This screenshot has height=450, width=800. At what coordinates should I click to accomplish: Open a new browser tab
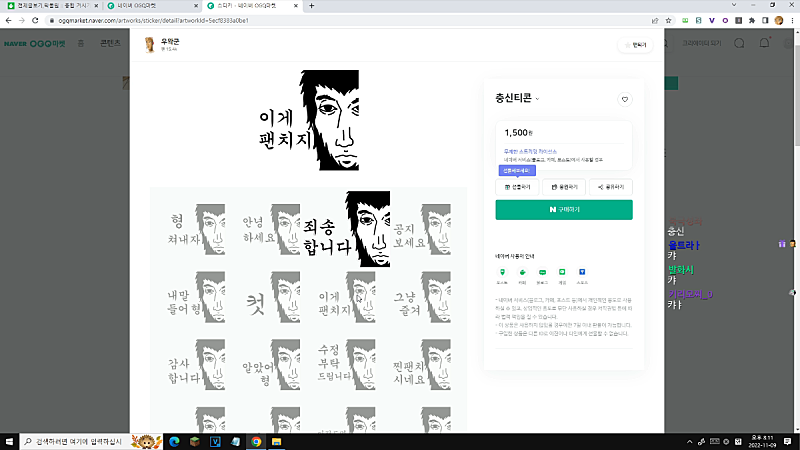click(312, 6)
